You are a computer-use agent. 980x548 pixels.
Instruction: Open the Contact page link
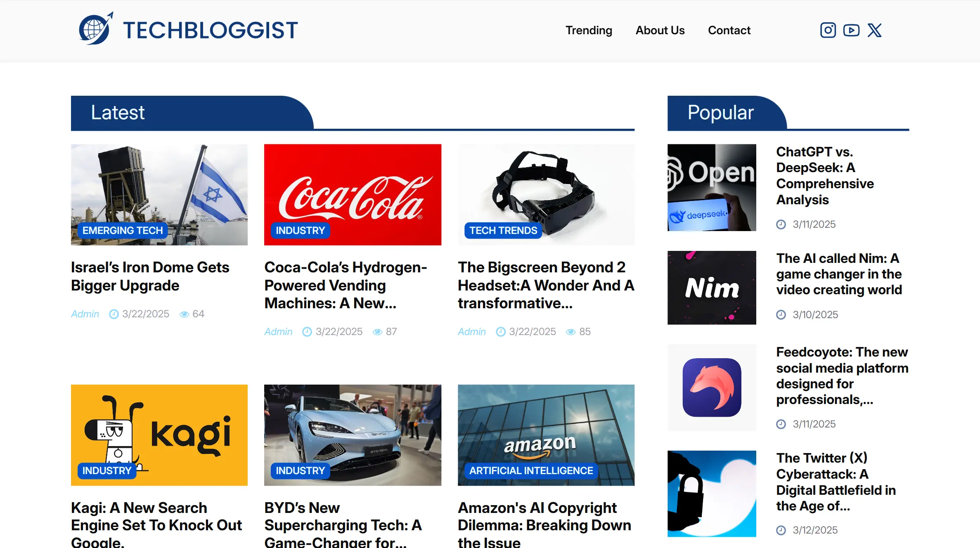point(729,30)
